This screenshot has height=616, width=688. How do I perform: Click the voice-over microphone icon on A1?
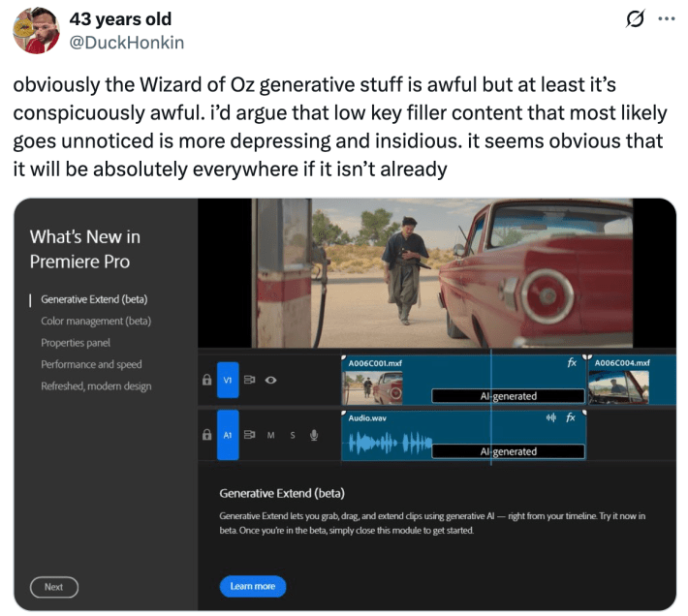click(x=314, y=436)
